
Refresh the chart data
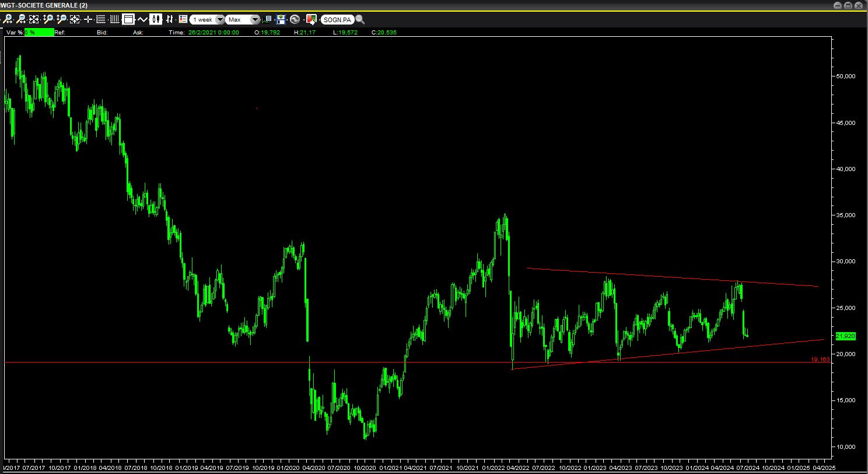pyautogui.click(x=295, y=19)
